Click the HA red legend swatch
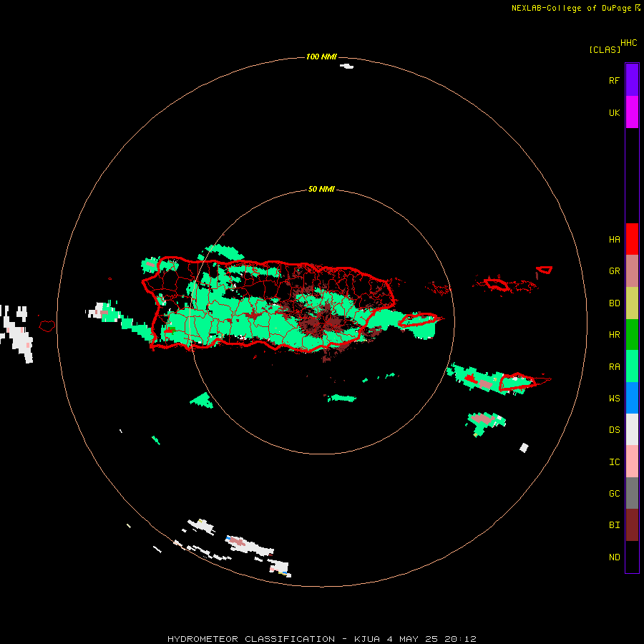 [x=632, y=239]
